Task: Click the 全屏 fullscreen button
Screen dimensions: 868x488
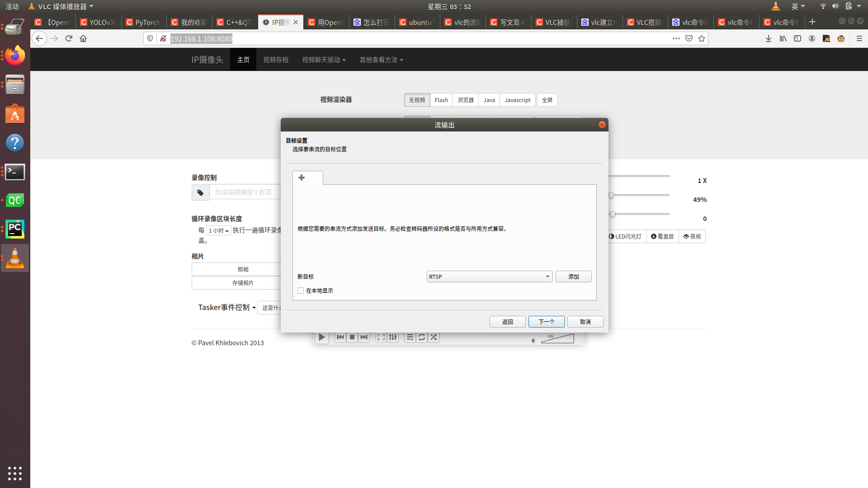Action: pyautogui.click(x=547, y=100)
